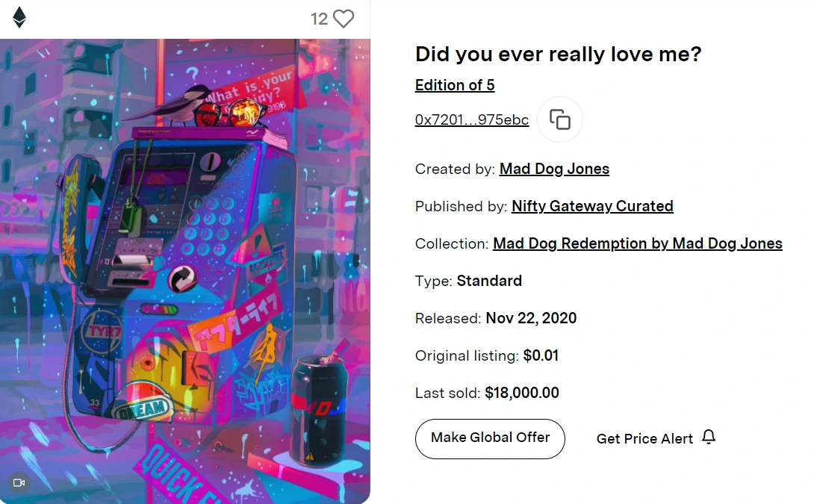Visit creator Mad Dog Jones profile
This screenshot has width=817, height=504.
click(554, 169)
